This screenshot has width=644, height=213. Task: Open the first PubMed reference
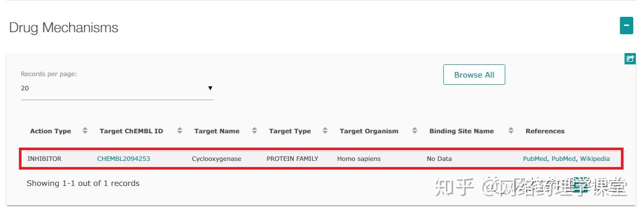(x=535, y=159)
